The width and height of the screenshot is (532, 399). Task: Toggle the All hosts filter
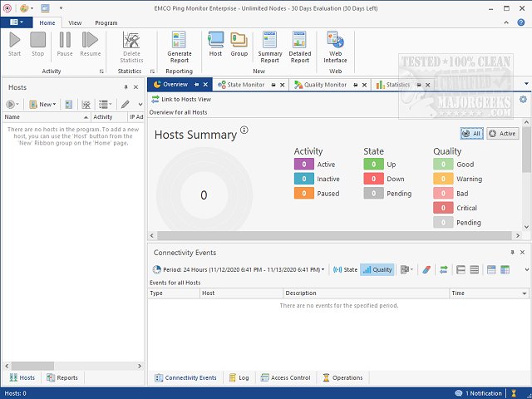coord(471,133)
